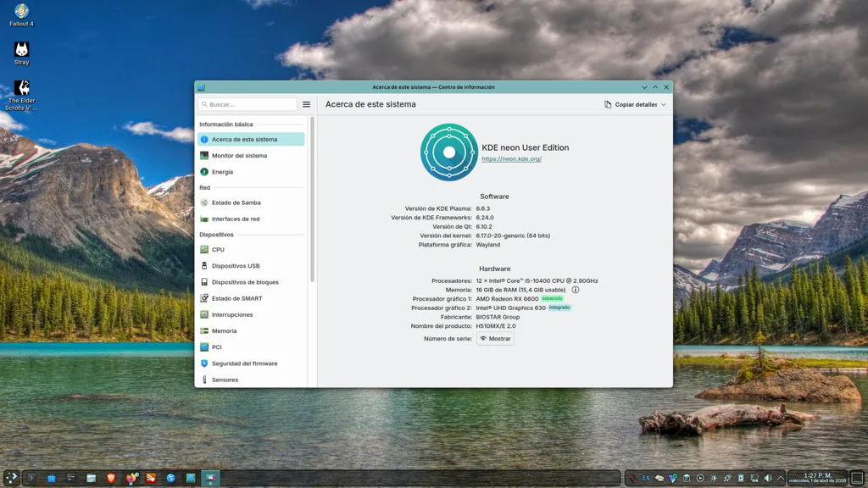This screenshot has width=868, height=488.
Task: Open Estado de Samba page
Action: pyautogui.click(x=251, y=202)
